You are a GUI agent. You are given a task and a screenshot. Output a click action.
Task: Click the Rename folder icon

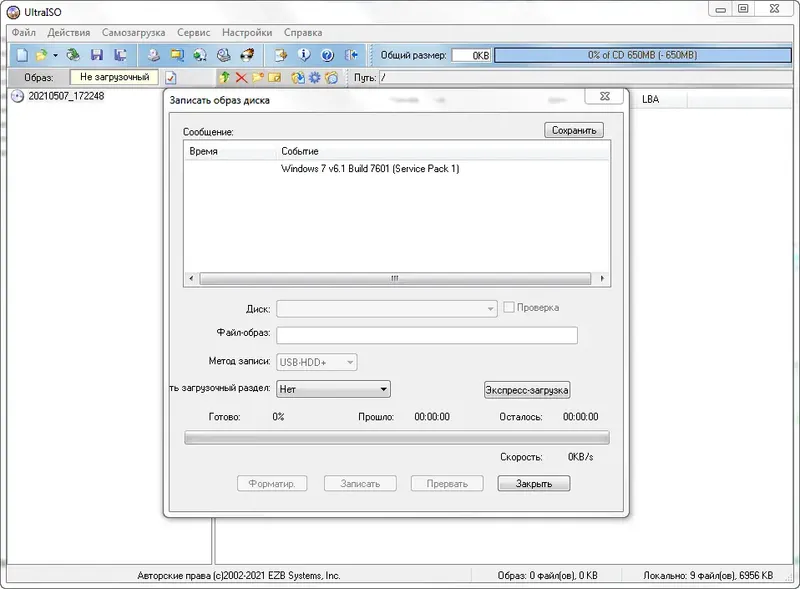point(274,78)
